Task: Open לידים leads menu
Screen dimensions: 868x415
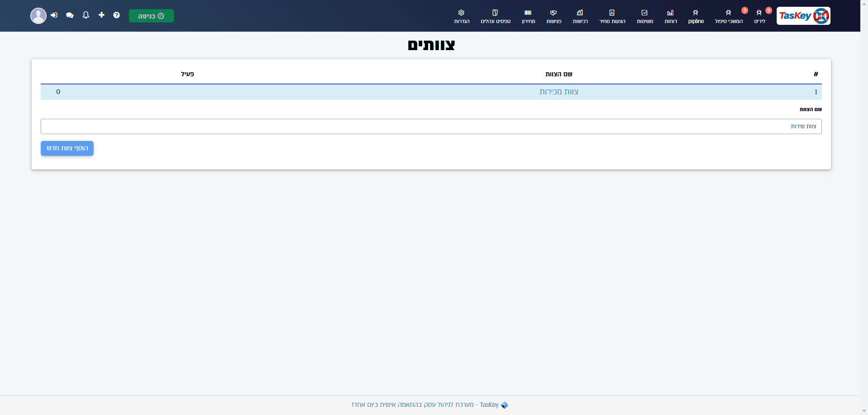Action: click(x=759, y=17)
